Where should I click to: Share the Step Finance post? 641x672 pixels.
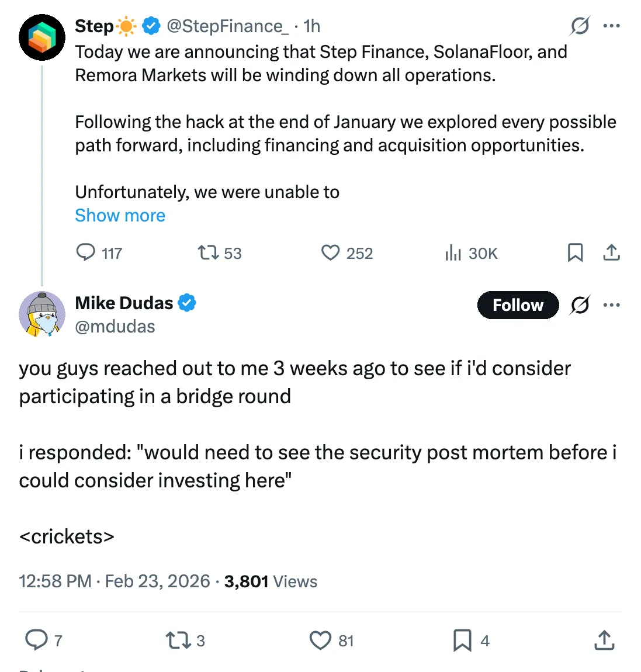tap(611, 252)
